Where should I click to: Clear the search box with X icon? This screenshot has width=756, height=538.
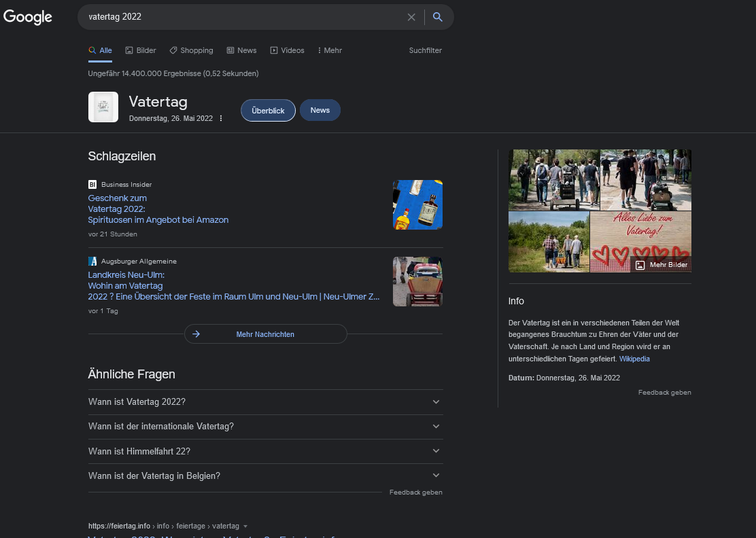411,17
